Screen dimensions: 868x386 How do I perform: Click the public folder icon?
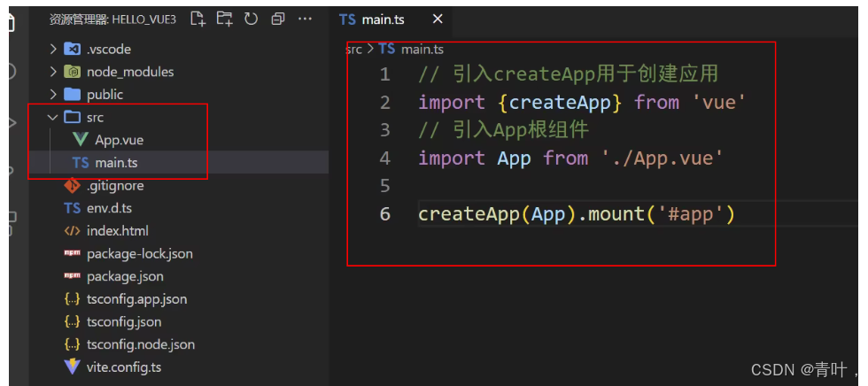[73, 95]
